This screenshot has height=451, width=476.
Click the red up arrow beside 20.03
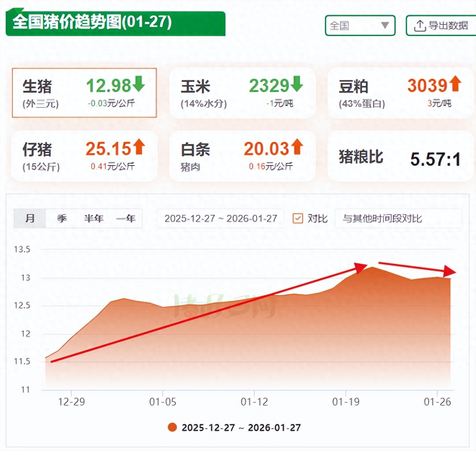pyautogui.click(x=297, y=147)
